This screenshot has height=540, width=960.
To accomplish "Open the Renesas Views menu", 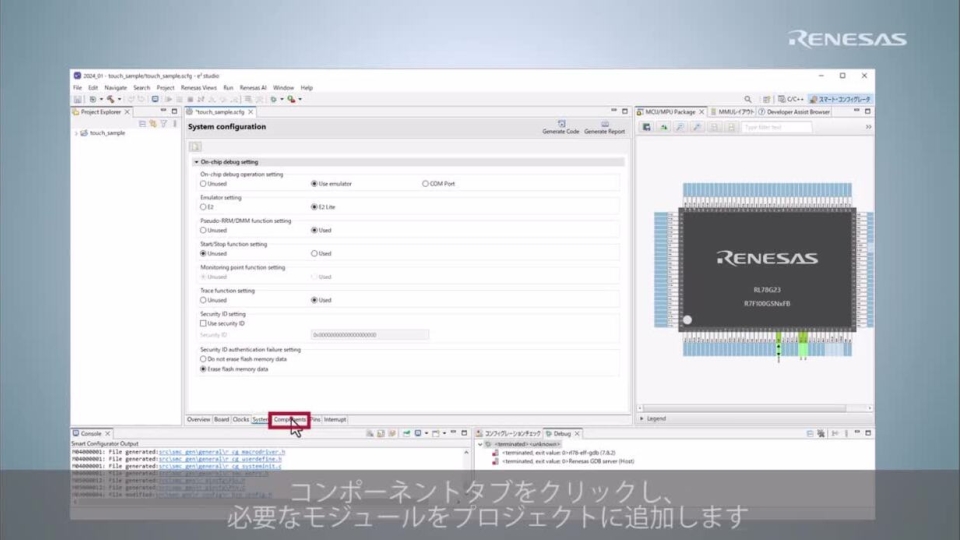I will coord(198,88).
